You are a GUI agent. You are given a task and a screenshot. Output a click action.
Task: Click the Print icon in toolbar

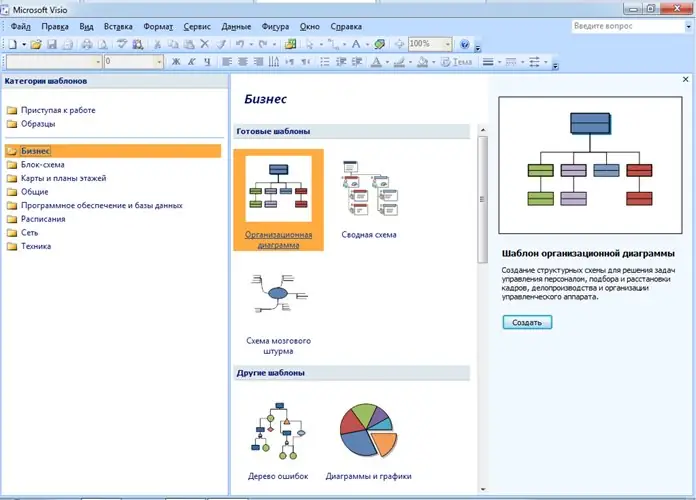tap(87, 44)
